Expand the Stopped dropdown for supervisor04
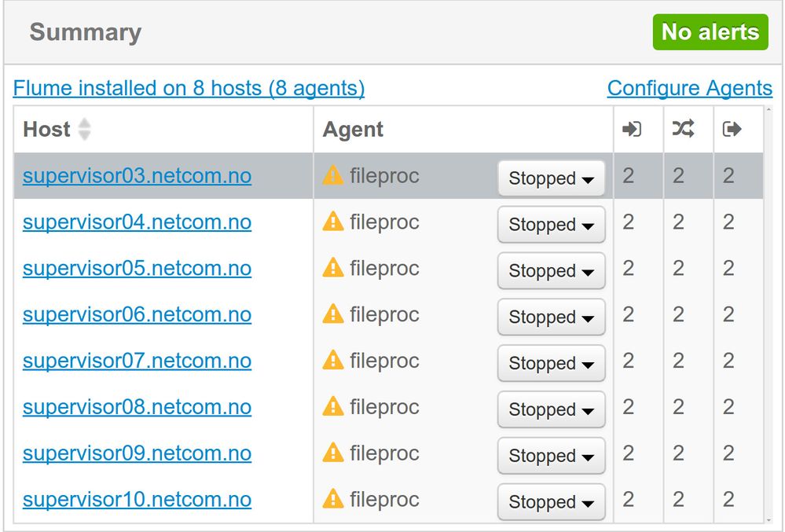The image size is (785, 532). (x=551, y=226)
